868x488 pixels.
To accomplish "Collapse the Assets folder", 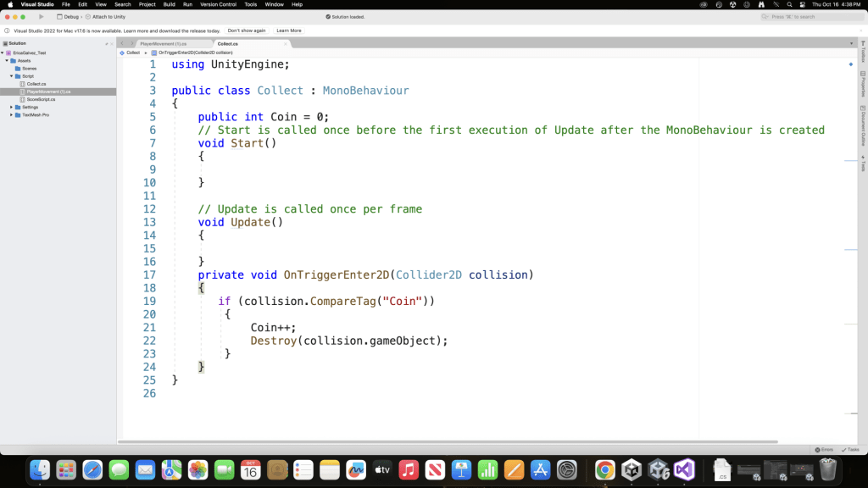I will click(7, 61).
